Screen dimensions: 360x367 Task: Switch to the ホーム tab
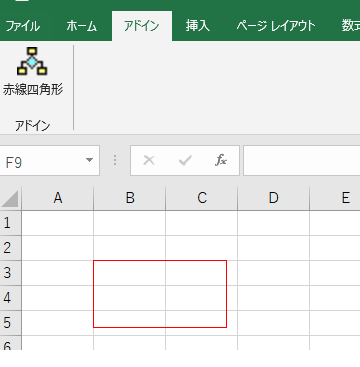82,26
